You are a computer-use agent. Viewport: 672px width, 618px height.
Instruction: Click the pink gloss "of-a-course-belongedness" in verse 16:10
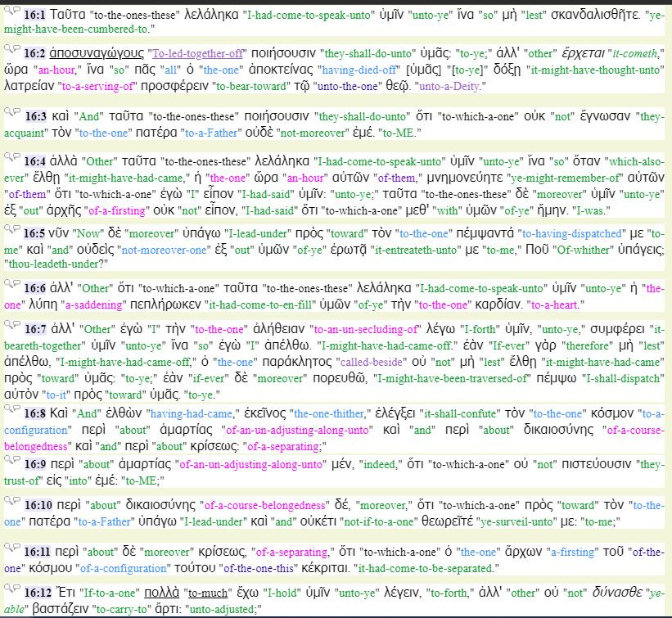[265, 505]
